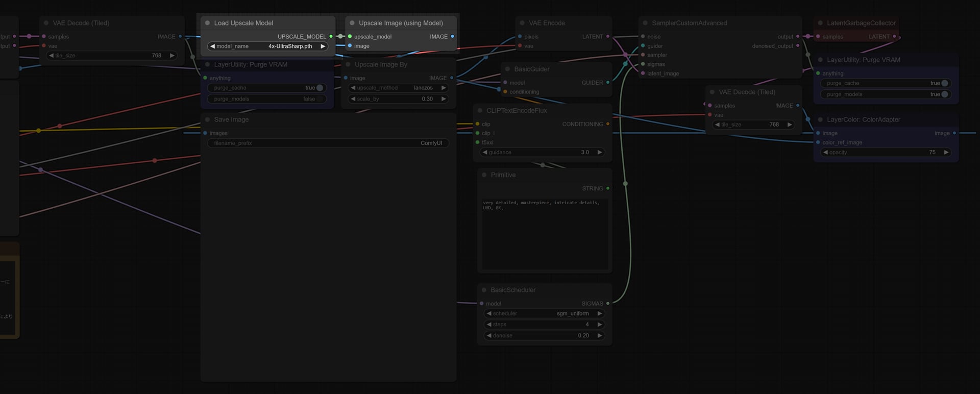
Task: Decrease scale_by with its left arrow
Action: point(353,99)
